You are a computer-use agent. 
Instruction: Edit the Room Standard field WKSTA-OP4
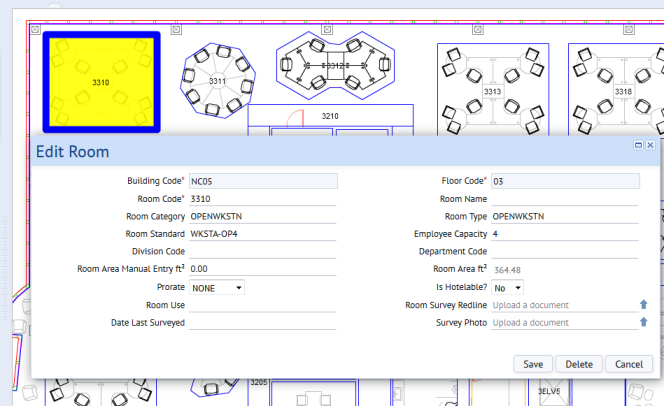click(x=263, y=234)
